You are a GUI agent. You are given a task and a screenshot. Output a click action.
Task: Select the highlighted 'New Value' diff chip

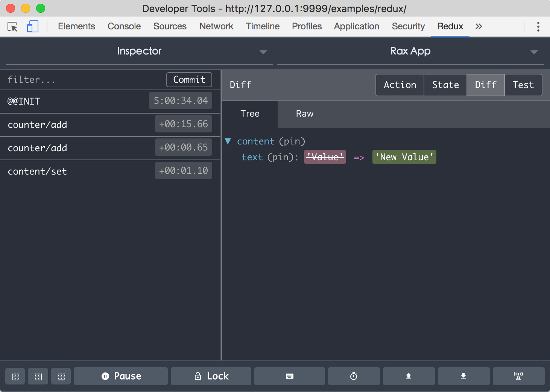pyautogui.click(x=404, y=157)
